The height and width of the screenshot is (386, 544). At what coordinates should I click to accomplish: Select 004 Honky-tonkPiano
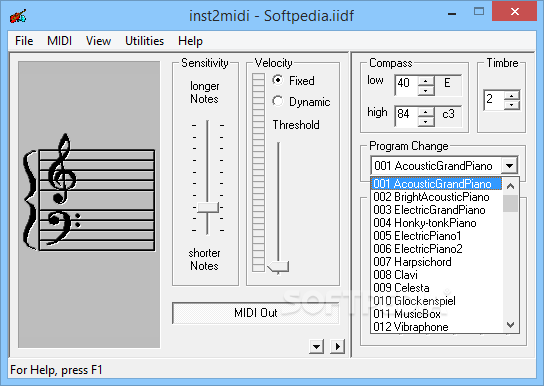tap(436, 223)
